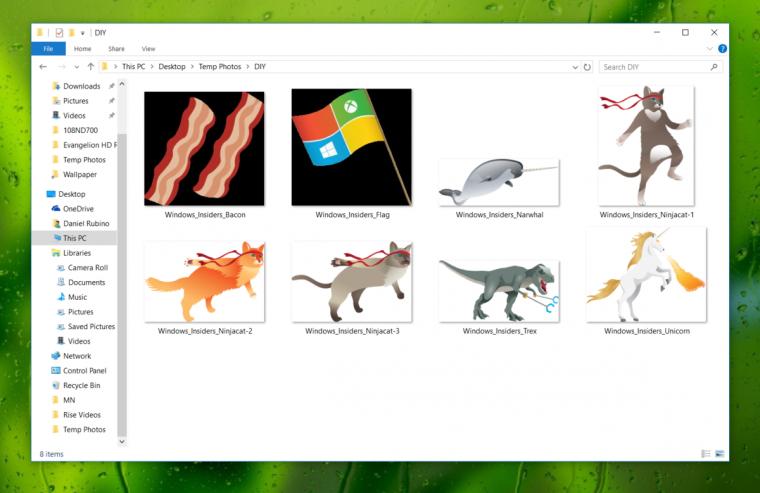Image resolution: width=760 pixels, height=493 pixels.
Task: Select the Windows_Insiders_Unicorn thumbnail
Action: (x=647, y=275)
